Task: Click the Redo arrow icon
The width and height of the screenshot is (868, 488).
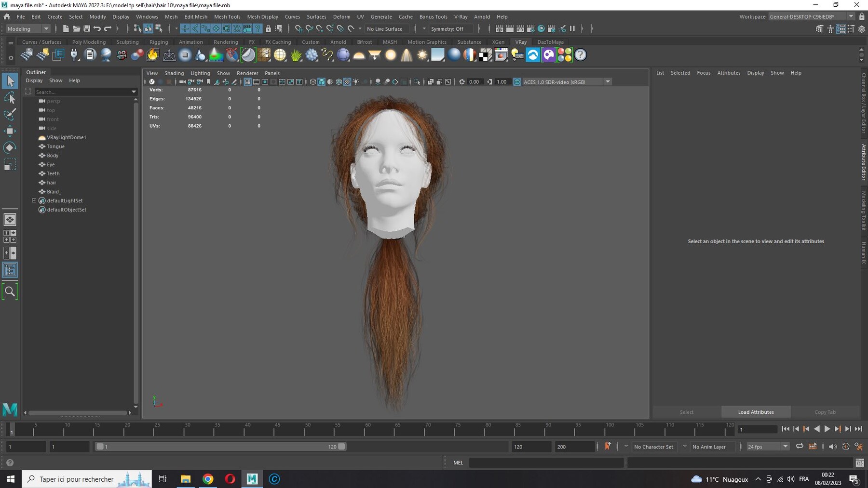Action: [108, 29]
